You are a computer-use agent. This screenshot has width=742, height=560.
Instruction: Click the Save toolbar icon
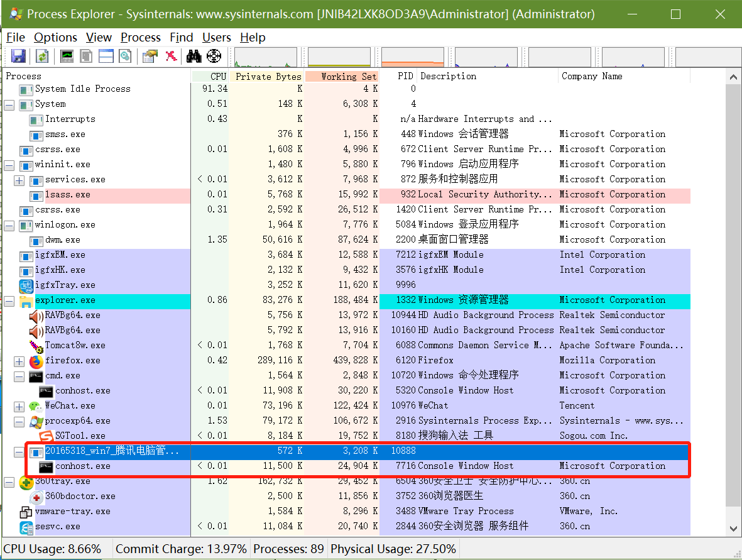(x=18, y=57)
